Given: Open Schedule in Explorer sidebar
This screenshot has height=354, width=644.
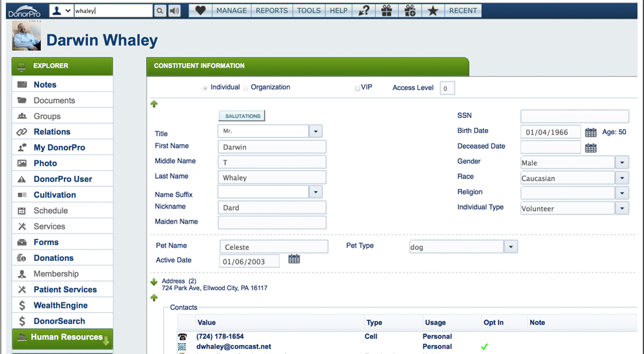Looking at the screenshot, I should coord(63,211).
